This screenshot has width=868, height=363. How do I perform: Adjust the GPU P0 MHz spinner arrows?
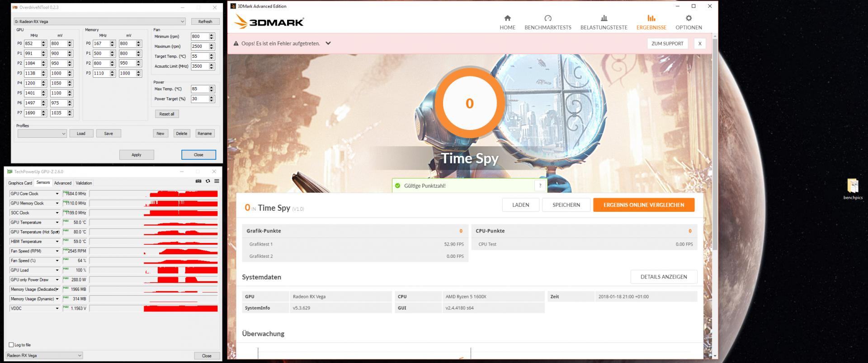[43, 44]
